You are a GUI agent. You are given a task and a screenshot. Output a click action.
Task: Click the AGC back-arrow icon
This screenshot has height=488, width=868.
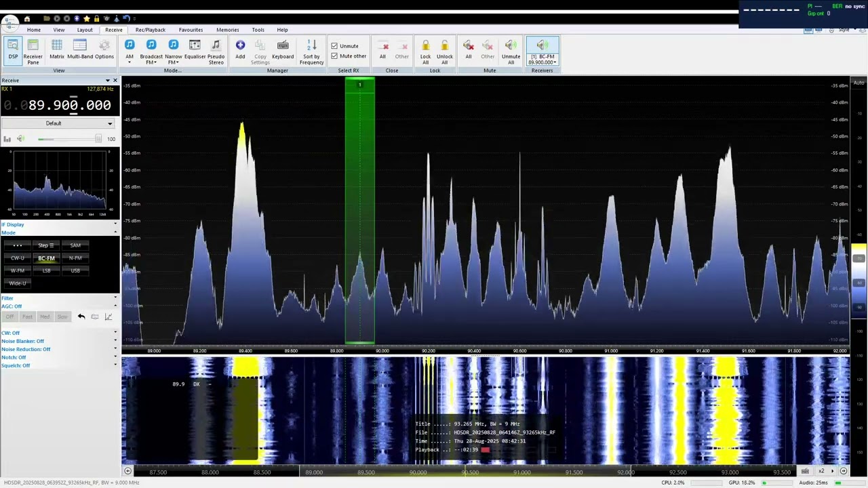point(81,317)
